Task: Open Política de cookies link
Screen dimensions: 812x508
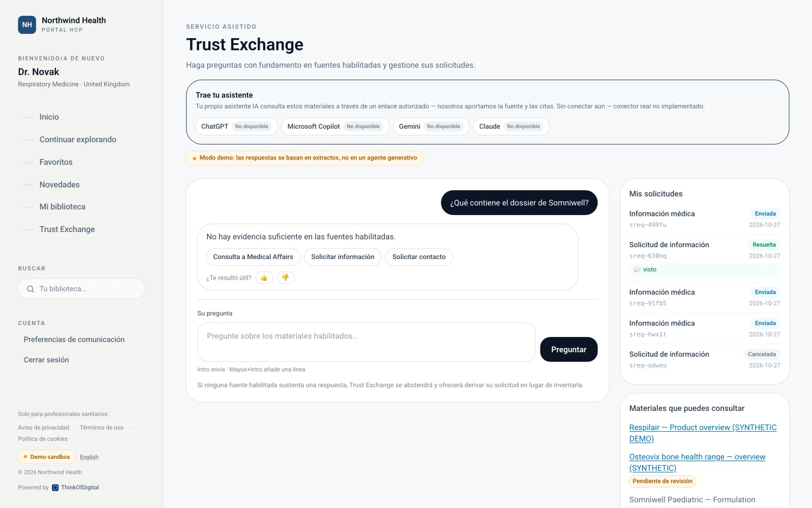Action: pos(43,439)
